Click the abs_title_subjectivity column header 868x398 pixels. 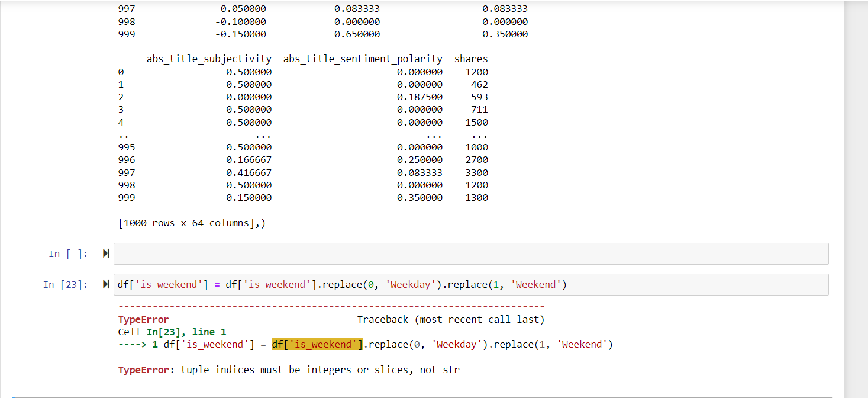(209, 58)
